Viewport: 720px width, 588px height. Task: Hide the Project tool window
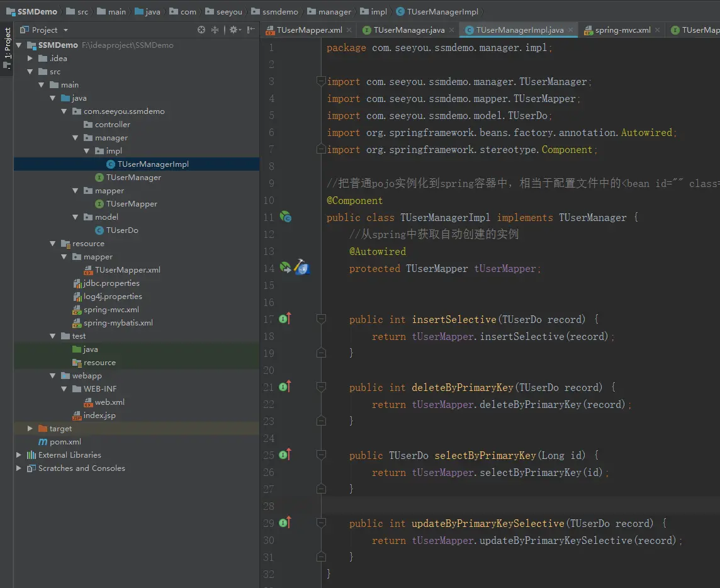point(250,30)
